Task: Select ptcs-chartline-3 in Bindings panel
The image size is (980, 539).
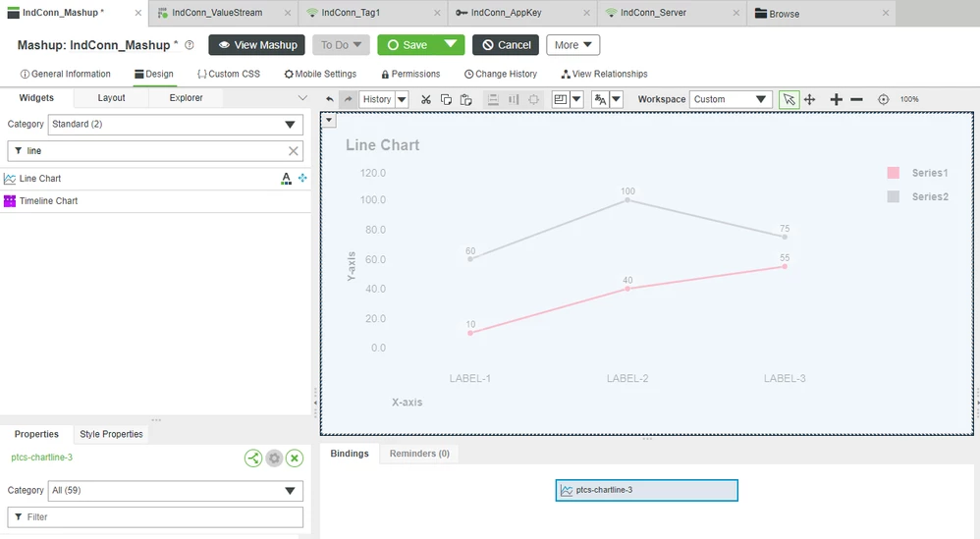Action: click(x=647, y=490)
